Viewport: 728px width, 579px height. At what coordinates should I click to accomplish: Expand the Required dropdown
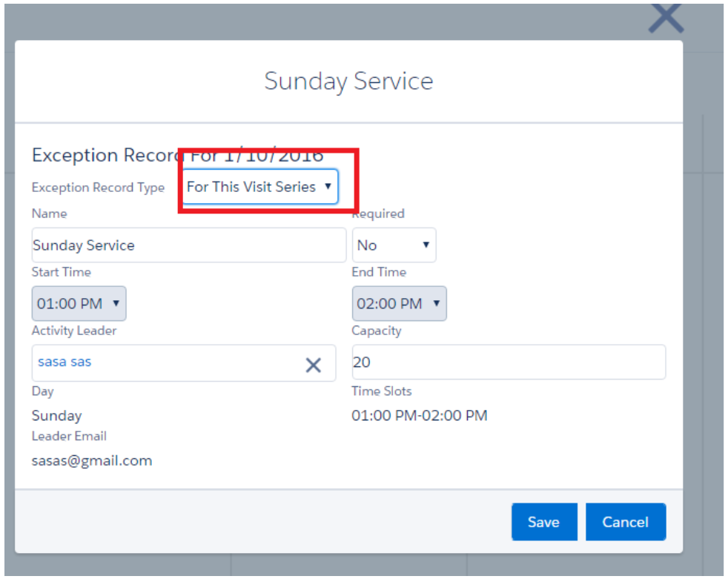tap(394, 245)
